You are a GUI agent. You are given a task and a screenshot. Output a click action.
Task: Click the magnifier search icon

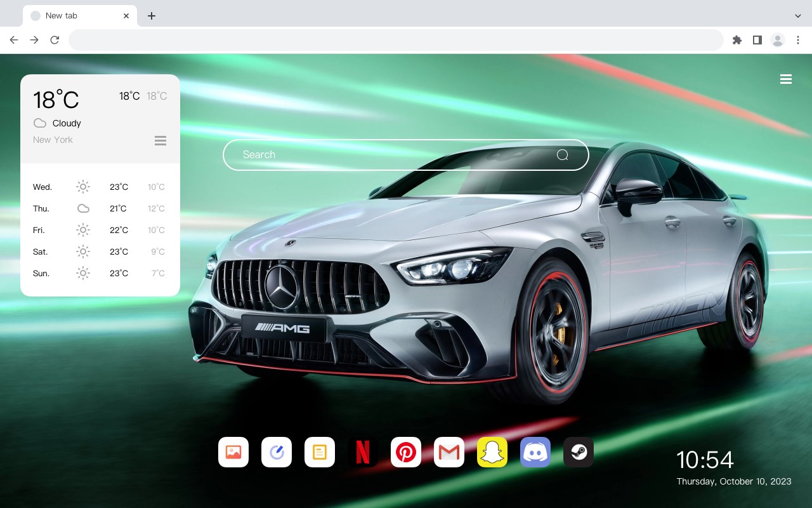(x=562, y=155)
